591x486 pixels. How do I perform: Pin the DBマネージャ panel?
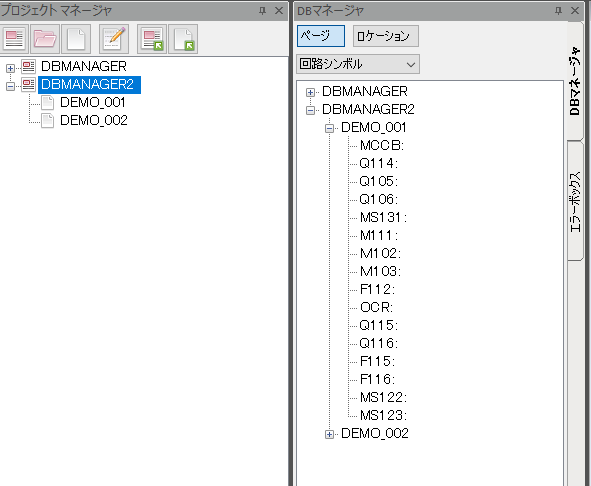click(x=558, y=11)
